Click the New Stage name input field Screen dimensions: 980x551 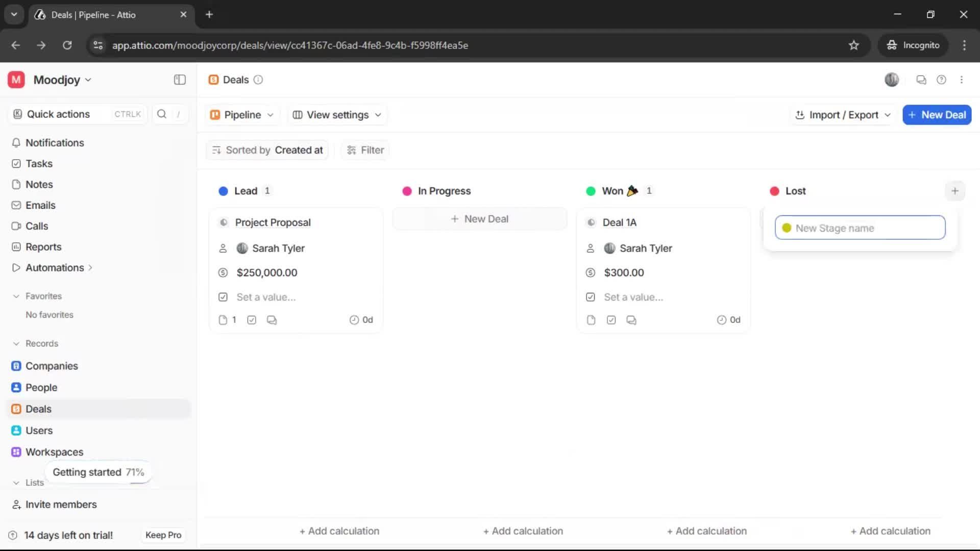click(x=860, y=228)
